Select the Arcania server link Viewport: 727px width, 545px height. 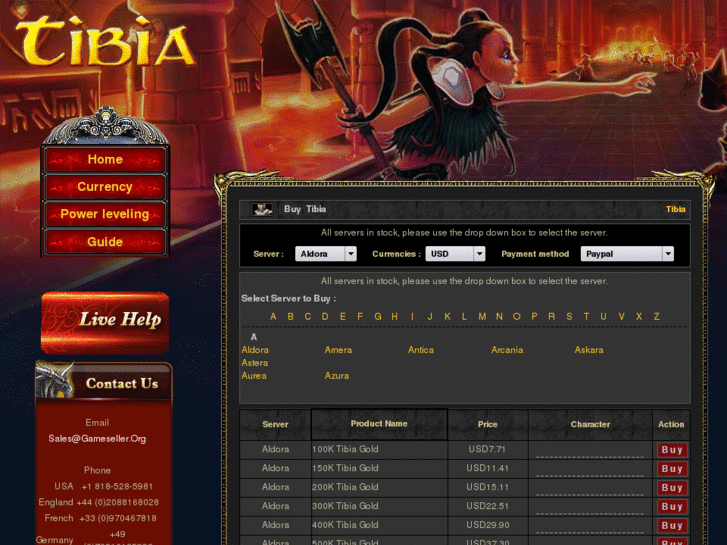(507, 350)
